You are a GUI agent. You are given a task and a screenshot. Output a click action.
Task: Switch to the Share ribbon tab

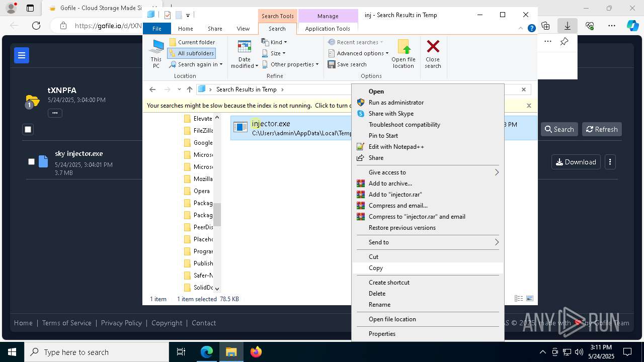pos(215,29)
